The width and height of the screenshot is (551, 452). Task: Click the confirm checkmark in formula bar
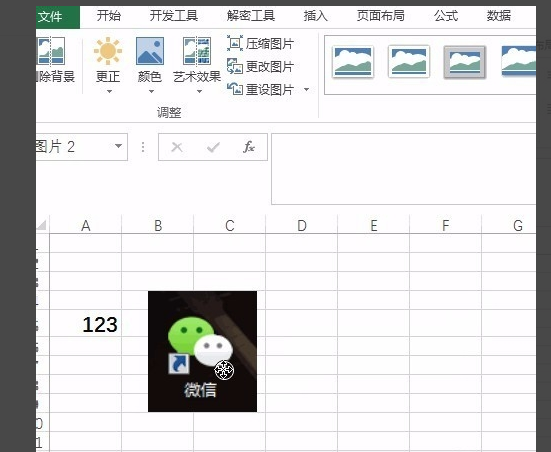213,147
